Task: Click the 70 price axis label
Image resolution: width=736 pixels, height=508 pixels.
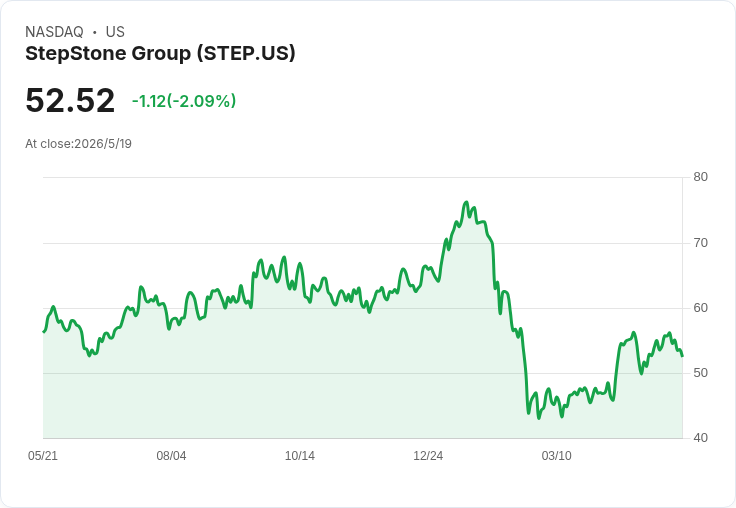Action: pyautogui.click(x=700, y=243)
